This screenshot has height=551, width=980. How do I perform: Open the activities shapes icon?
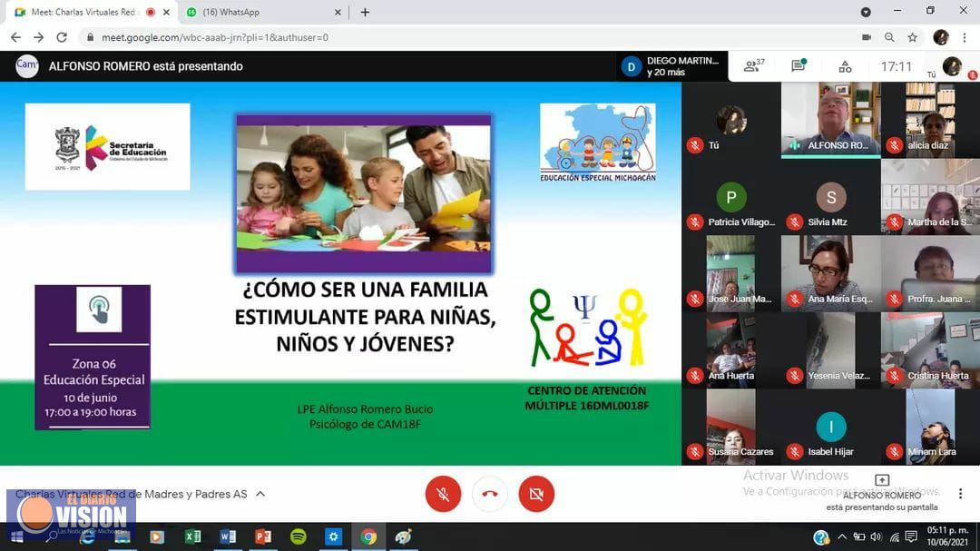[x=845, y=66]
